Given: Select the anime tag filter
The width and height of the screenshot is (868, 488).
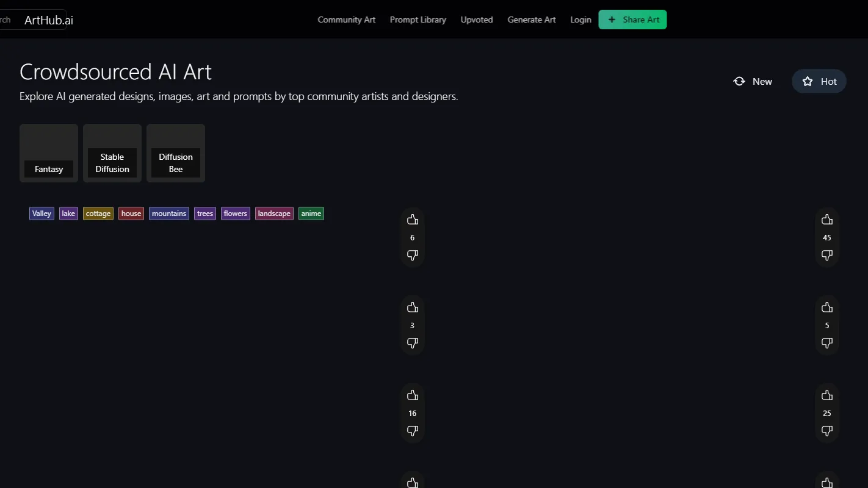Looking at the screenshot, I should point(311,213).
